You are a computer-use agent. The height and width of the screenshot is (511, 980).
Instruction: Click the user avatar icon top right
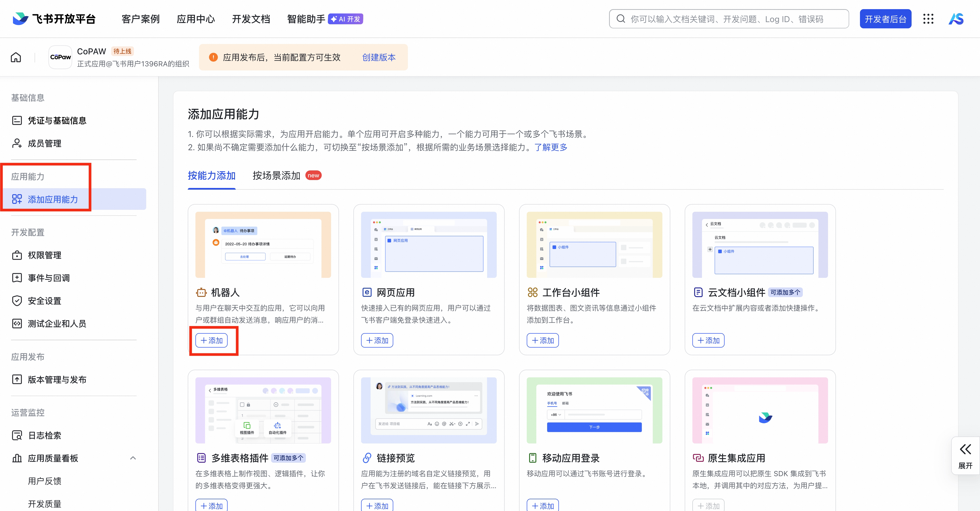956,19
